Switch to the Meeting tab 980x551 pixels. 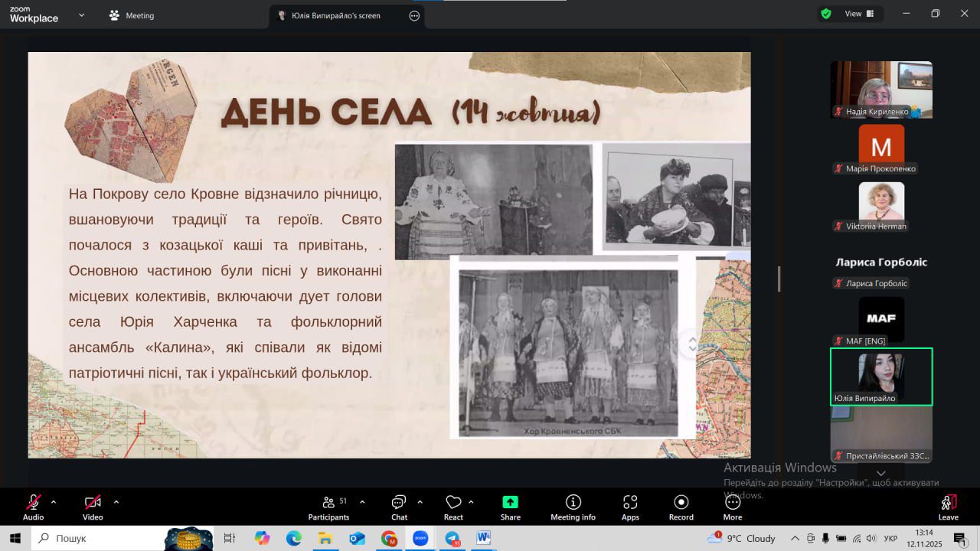pyautogui.click(x=132, y=15)
